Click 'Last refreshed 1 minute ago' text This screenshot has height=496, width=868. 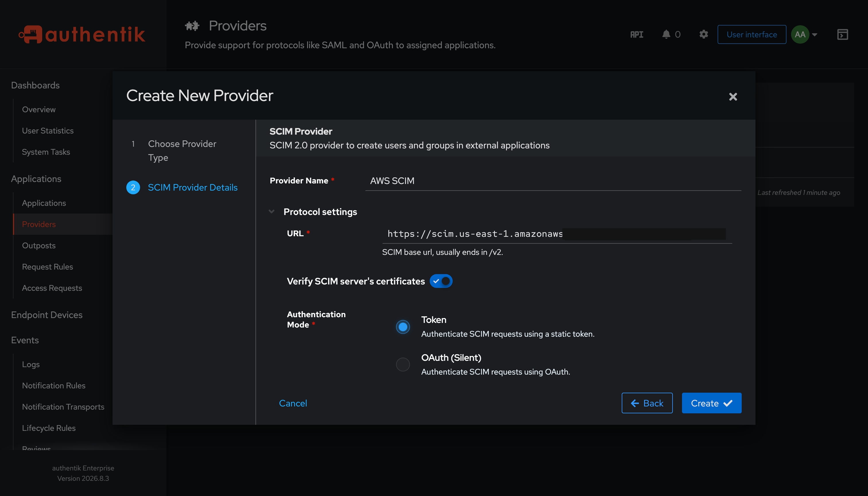[799, 193]
